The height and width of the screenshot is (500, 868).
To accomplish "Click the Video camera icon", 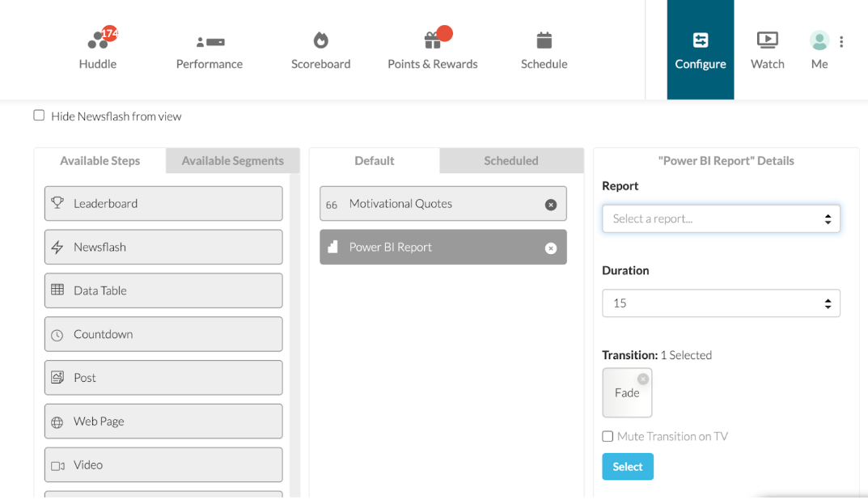I will tap(57, 466).
